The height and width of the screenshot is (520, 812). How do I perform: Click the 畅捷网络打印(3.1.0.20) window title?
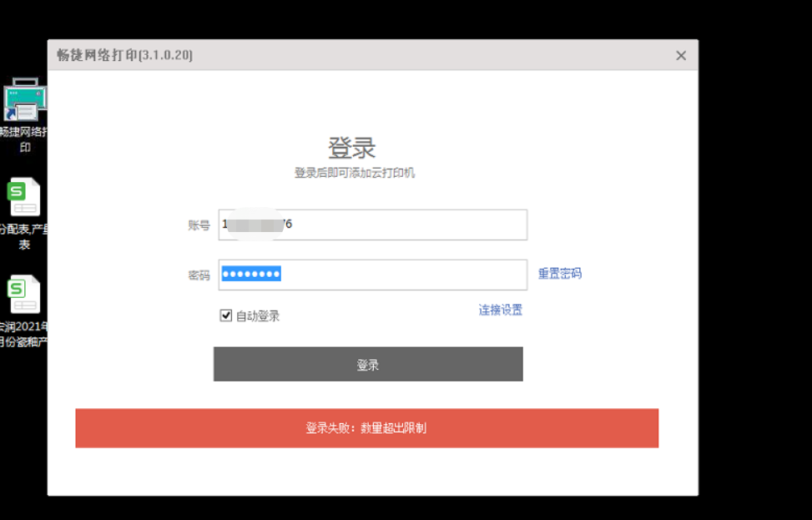click(x=125, y=55)
